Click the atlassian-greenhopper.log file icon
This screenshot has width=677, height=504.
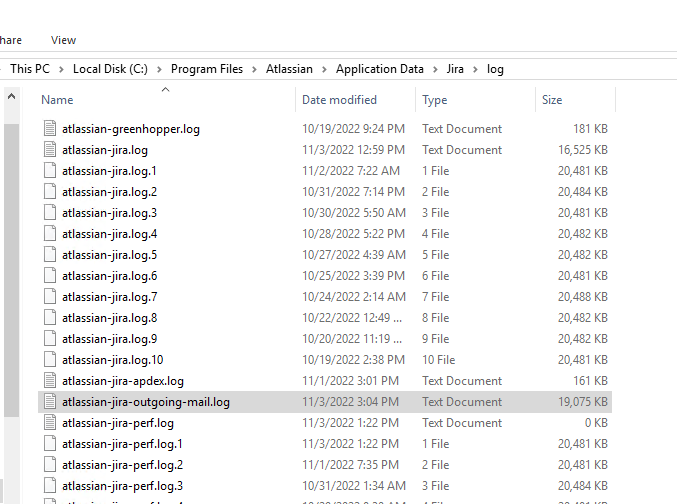pos(50,128)
